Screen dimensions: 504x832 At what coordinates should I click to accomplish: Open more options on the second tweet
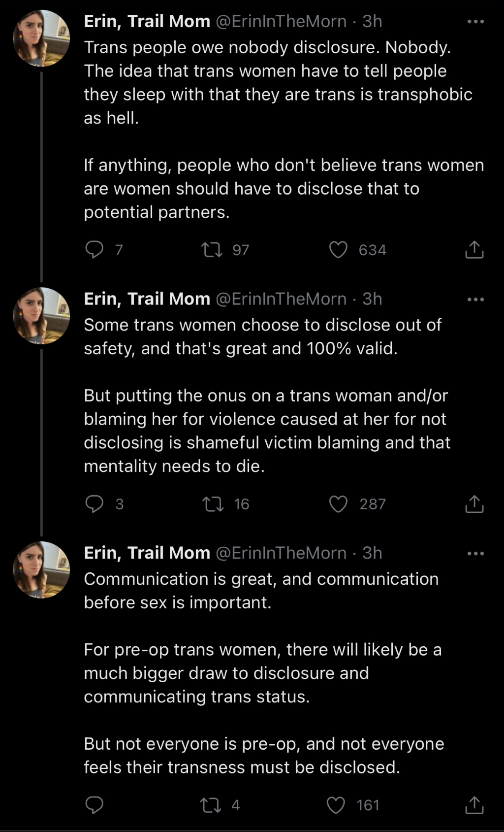pyautogui.click(x=475, y=300)
